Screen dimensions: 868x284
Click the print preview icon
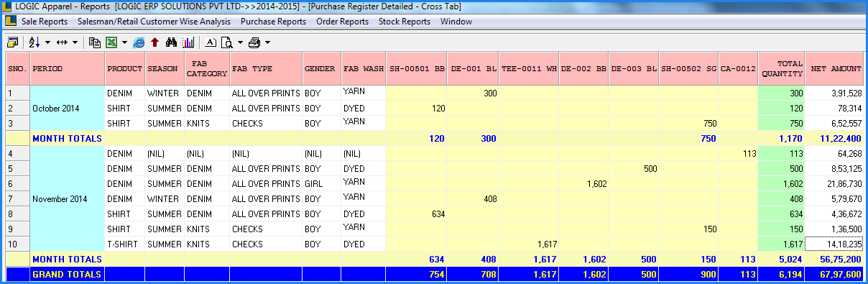click(227, 42)
